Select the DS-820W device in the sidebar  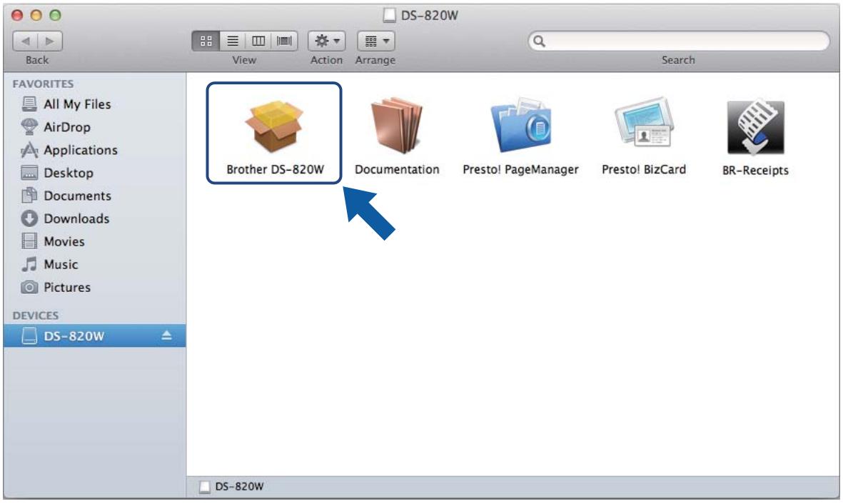(95, 336)
